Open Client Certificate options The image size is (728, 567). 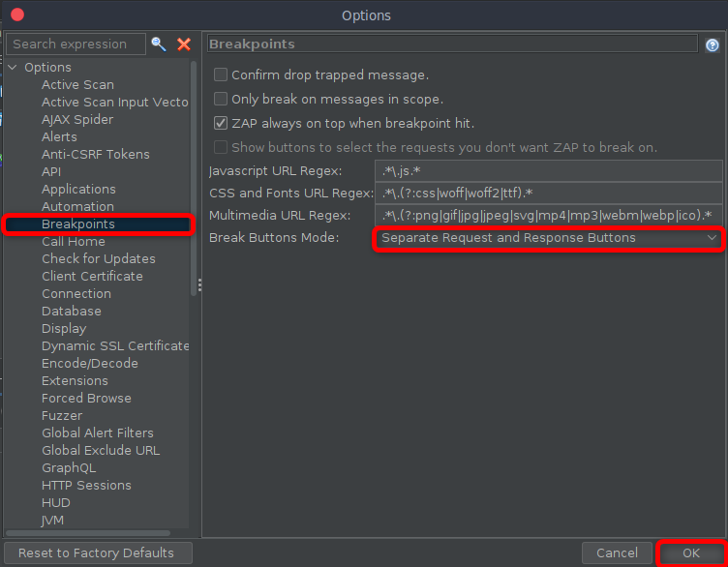coord(92,276)
